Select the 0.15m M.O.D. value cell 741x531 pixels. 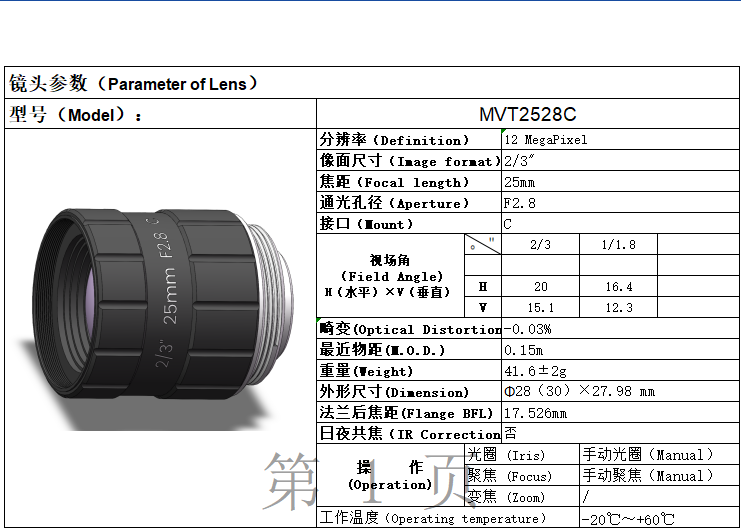pyautogui.click(x=620, y=350)
